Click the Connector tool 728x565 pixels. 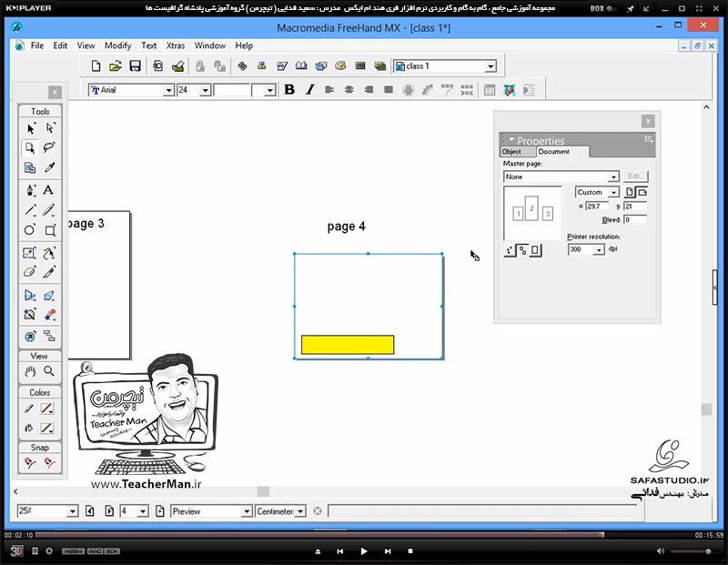[x=50, y=336]
